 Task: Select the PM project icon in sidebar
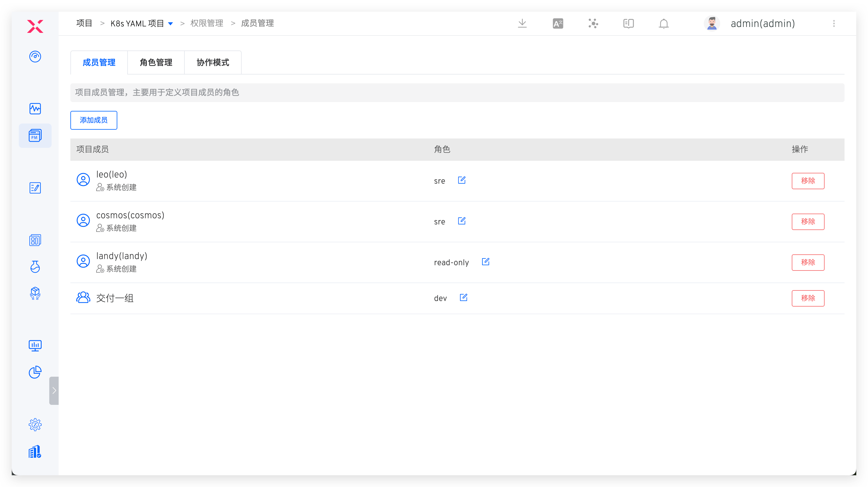pyautogui.click(x=35, y=136)
